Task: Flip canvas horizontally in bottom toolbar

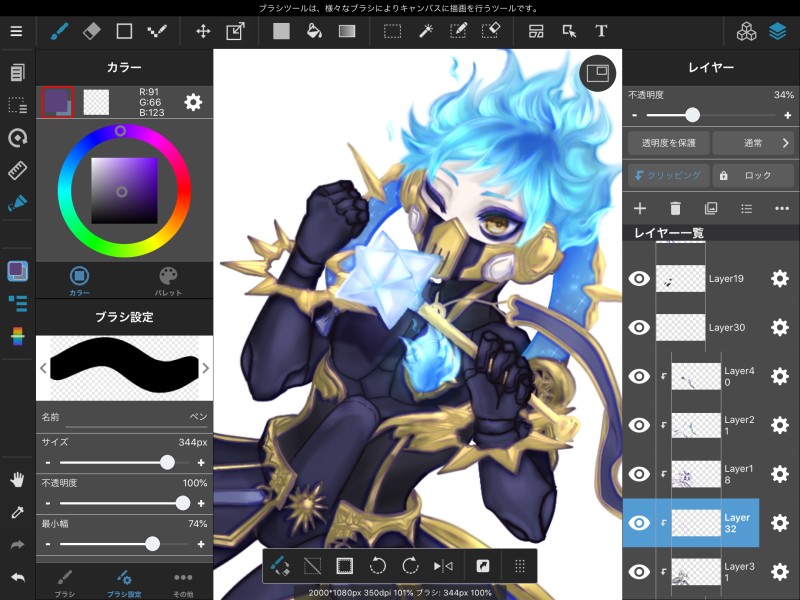Action: click(443, 566)
